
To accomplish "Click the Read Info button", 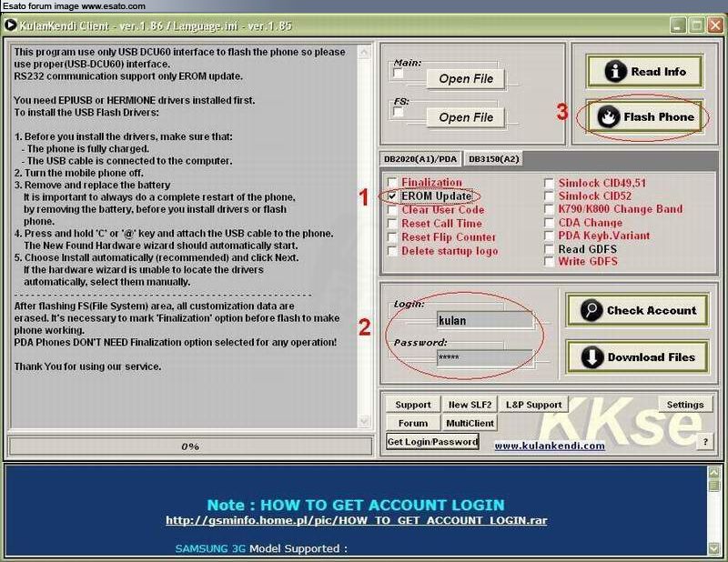I will (644, 72).
